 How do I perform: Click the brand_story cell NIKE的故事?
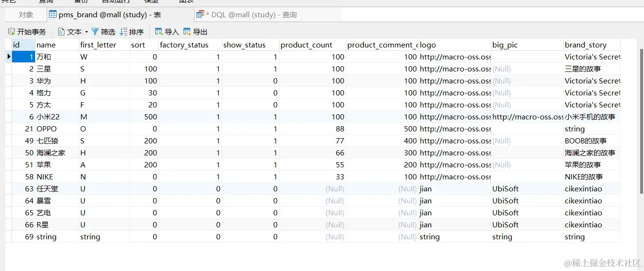click(x=592, y=177)
